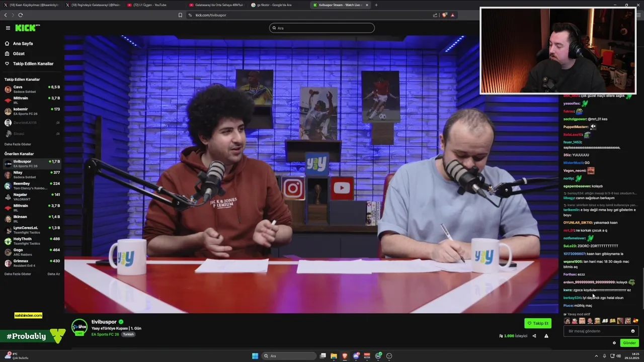This screenshot has height=362, width=644.
Task: Open kobemir channel in sidebar
Action: tap(32, 111)
